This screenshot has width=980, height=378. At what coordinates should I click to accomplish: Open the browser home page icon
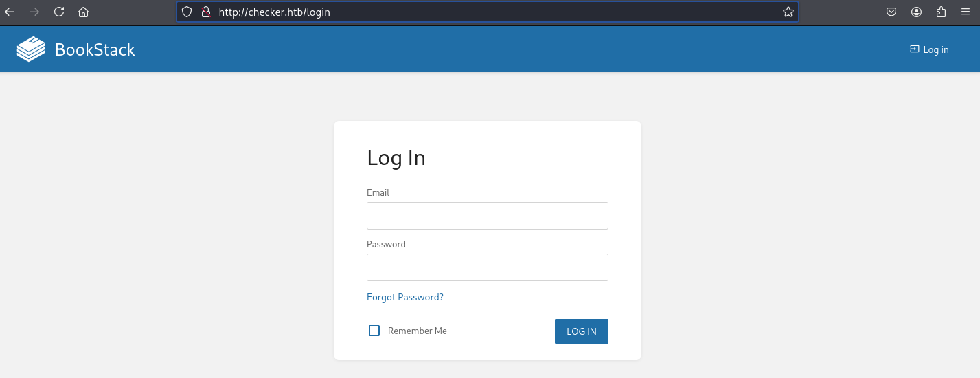84,12
